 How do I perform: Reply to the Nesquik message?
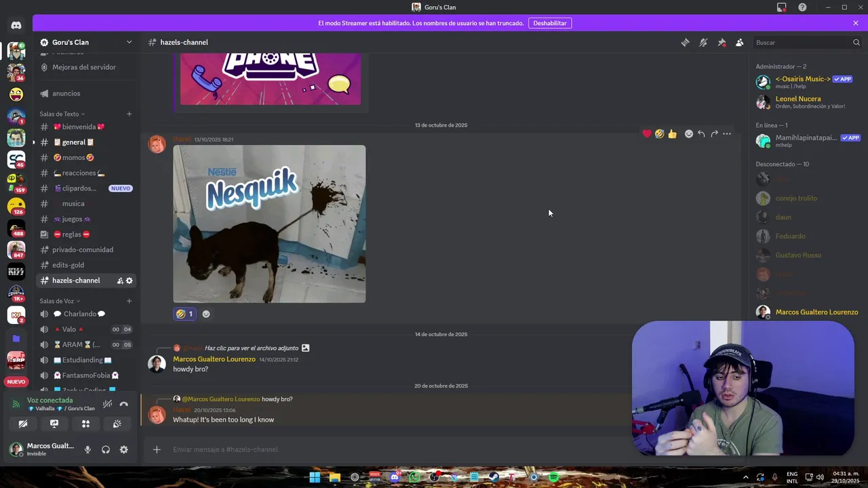point(701,134)
